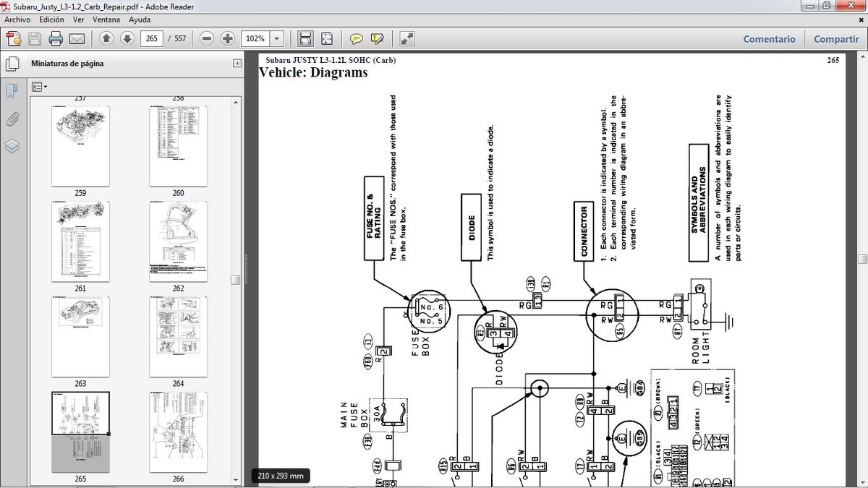
Task: Click the Miniaturas de página title
Action: tap(67, 64)
